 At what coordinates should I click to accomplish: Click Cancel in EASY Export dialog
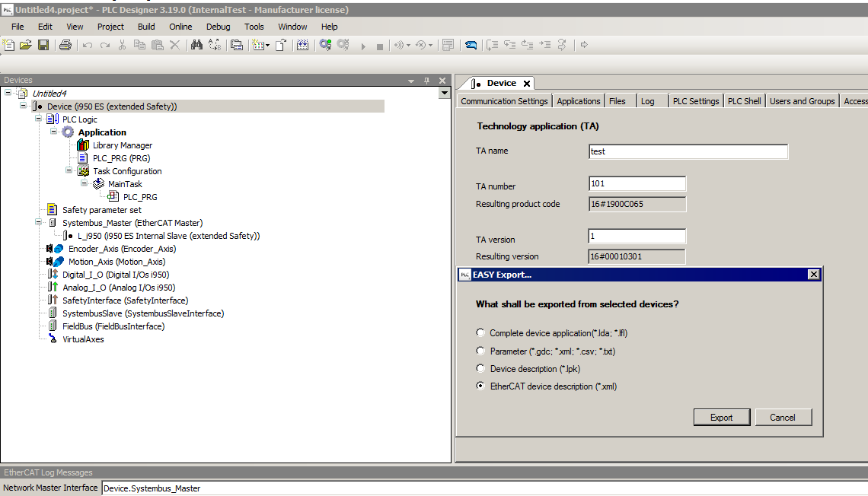click(x=783, y=417)
